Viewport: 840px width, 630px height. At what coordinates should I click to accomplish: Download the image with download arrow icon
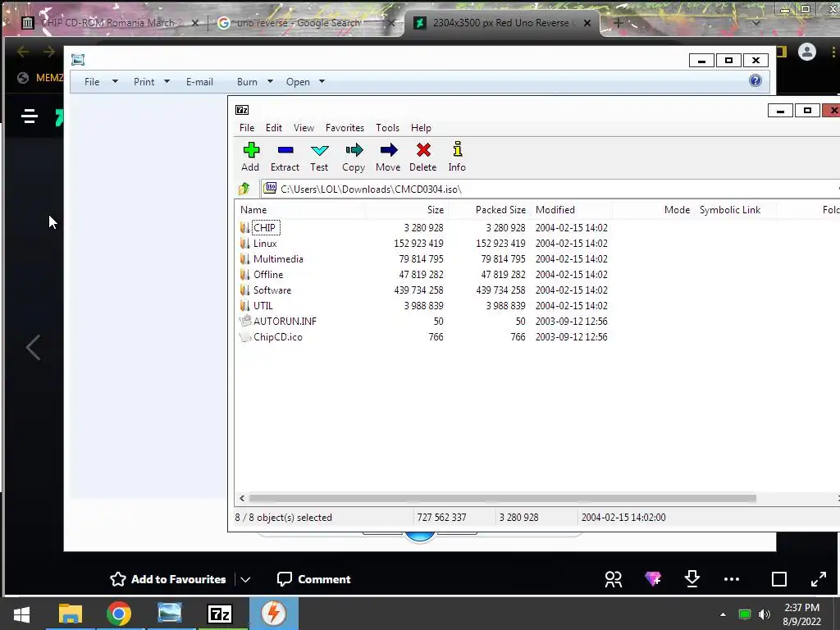692,579
